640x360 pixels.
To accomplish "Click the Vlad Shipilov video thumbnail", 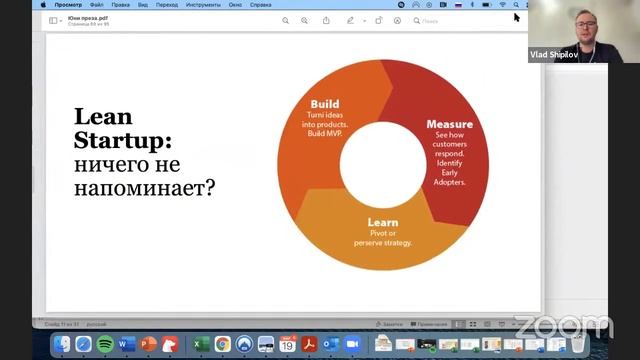I will (x=584, y=31).
